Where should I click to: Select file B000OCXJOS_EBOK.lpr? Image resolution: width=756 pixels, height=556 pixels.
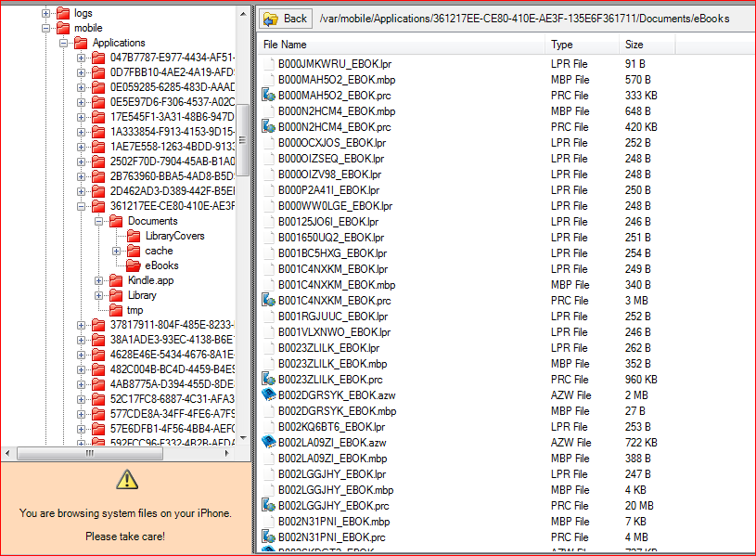click(x=332, y=143)
